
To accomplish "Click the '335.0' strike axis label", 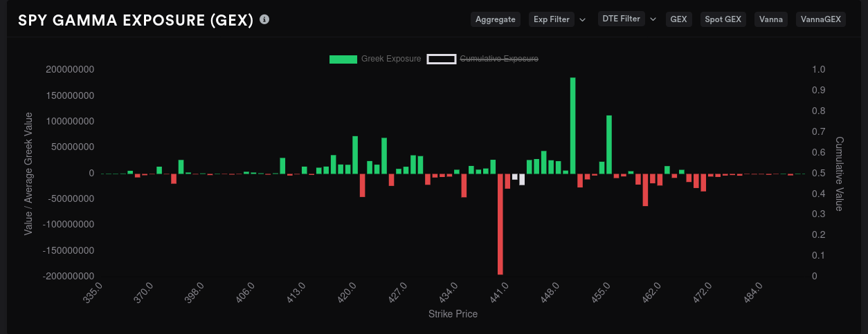I will coord(93,293).
